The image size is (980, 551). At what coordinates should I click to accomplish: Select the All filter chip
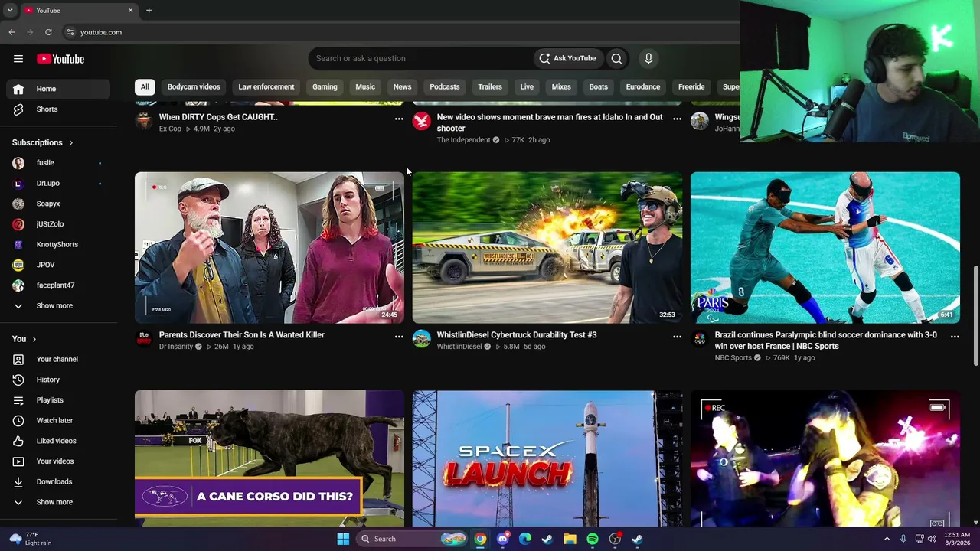145,87
